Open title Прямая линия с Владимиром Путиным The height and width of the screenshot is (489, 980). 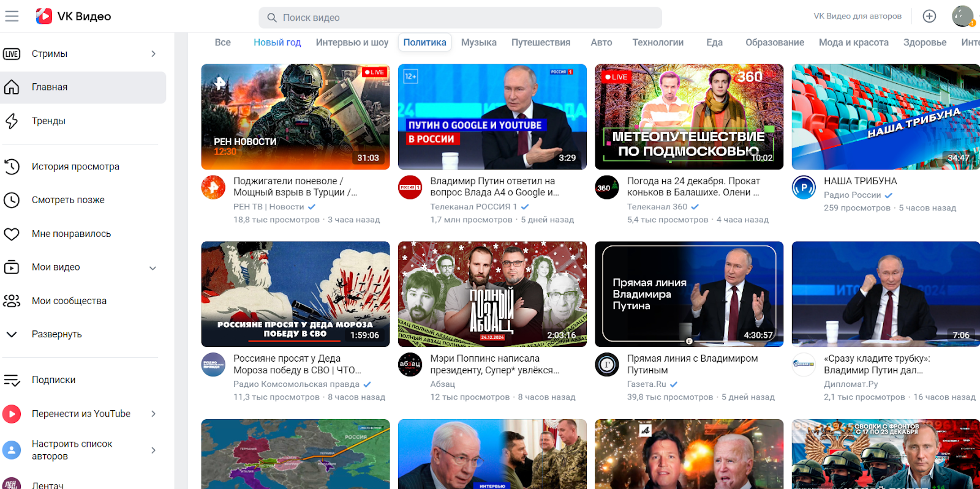(692, 364)
